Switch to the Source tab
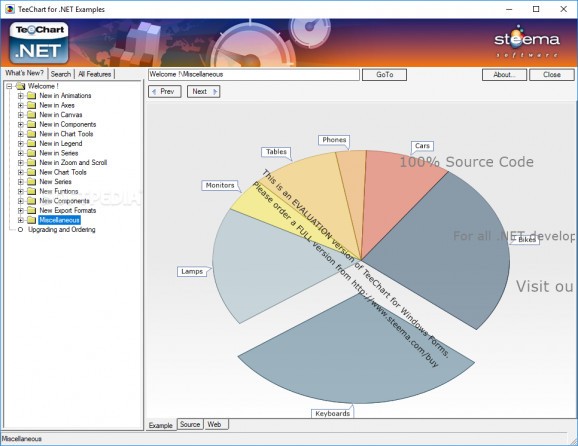 coord(190,424)
